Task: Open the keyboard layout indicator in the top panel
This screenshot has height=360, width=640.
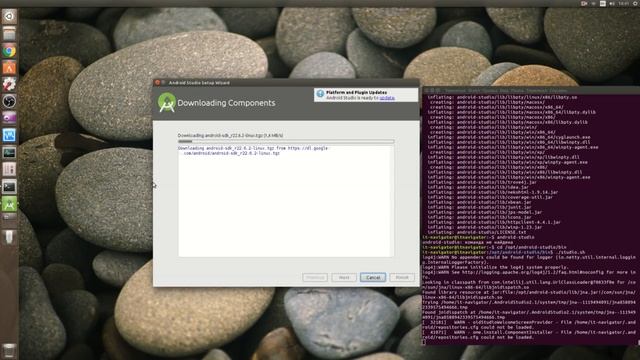Action: (x=602, y=3)
